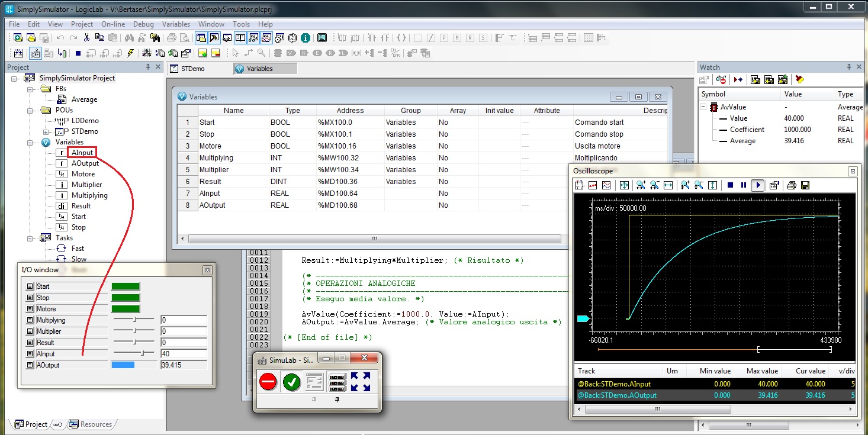This screenshot has height=435, width=868.
Task: Click the oscilloscope vertical fit icon
Action: click(713, 185)
